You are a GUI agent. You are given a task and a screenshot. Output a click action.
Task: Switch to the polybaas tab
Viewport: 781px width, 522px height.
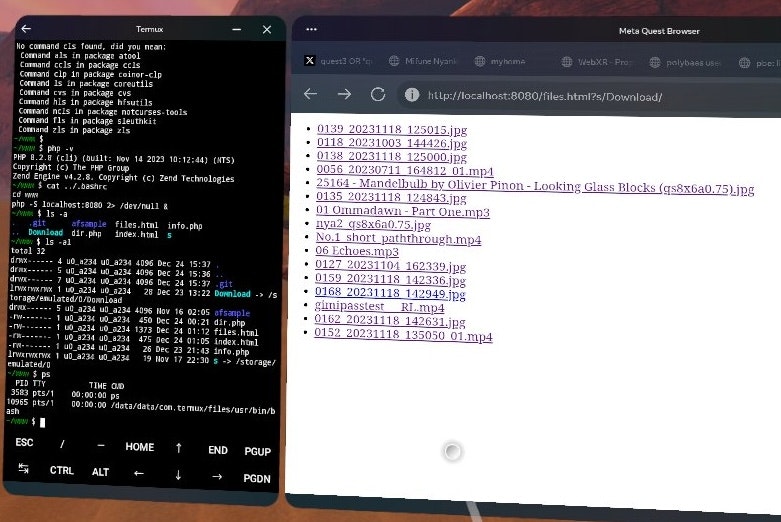pos(685,62)
